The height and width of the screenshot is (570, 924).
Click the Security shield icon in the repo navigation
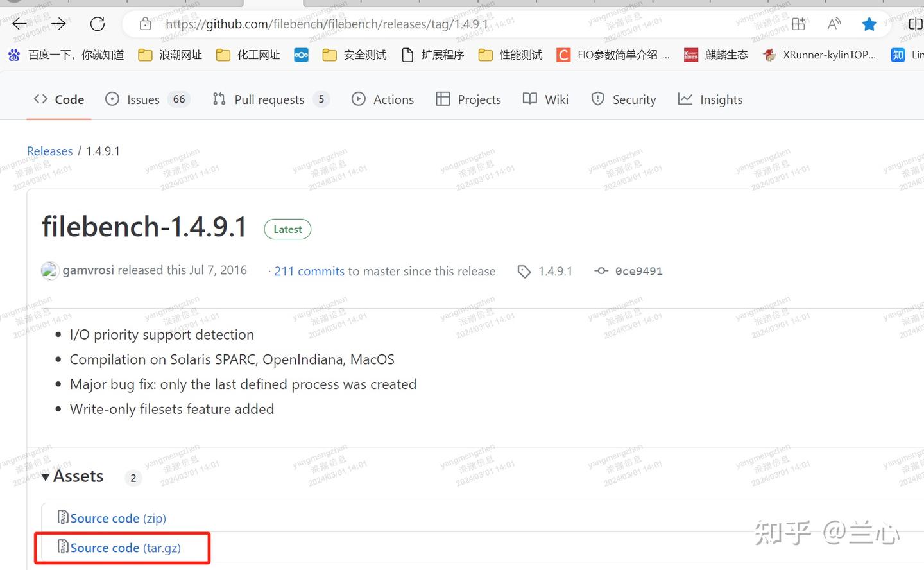(597, 99)
